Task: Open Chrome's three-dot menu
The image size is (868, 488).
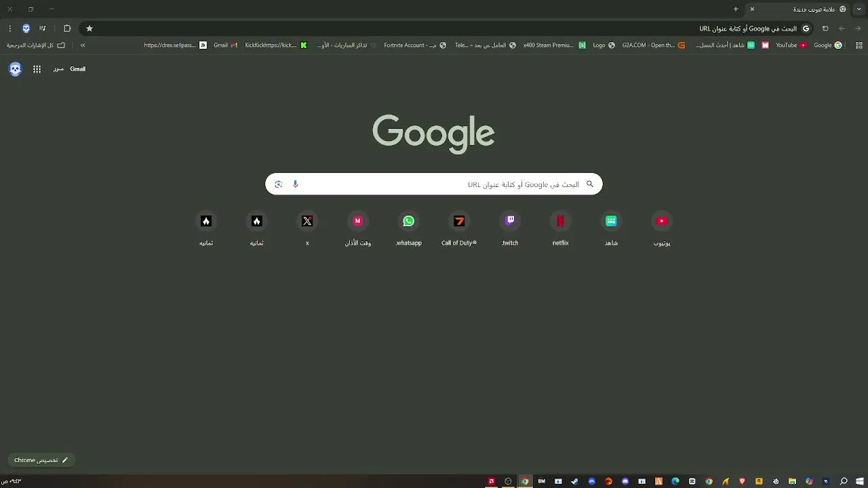Action: coord(9,28)
